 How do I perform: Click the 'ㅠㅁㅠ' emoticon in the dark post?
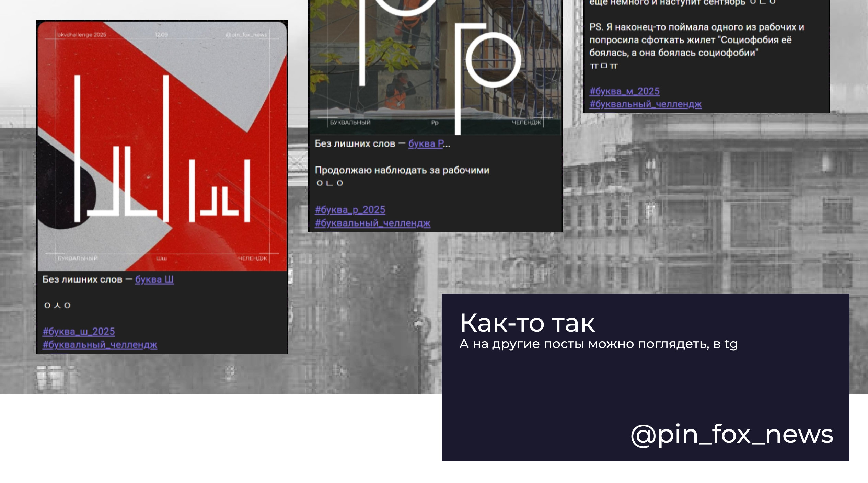(603, 66)
